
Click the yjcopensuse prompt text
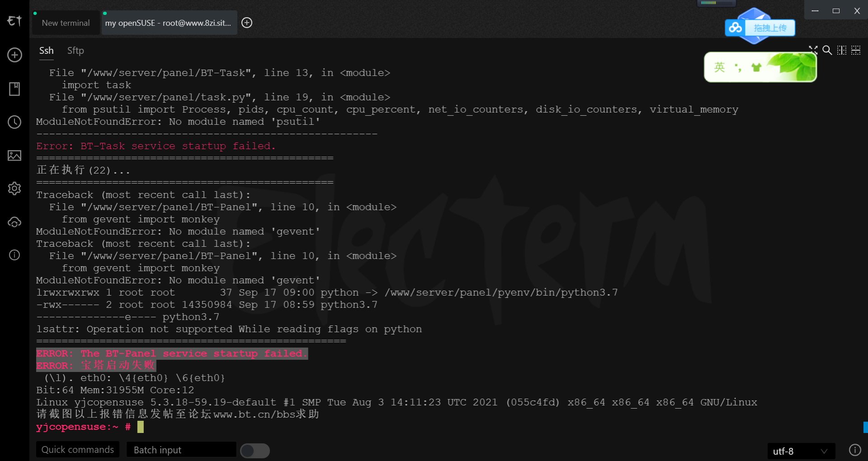[83, 427]
